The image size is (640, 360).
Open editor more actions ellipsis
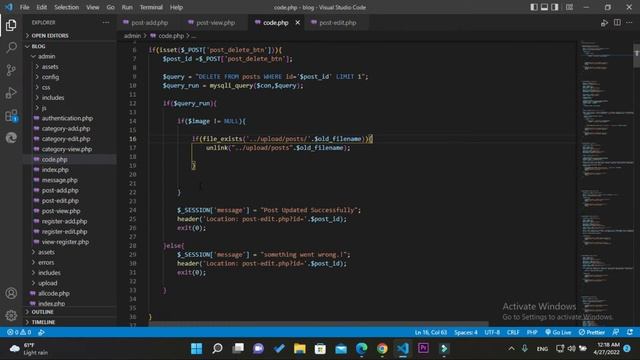pos(629,22)
